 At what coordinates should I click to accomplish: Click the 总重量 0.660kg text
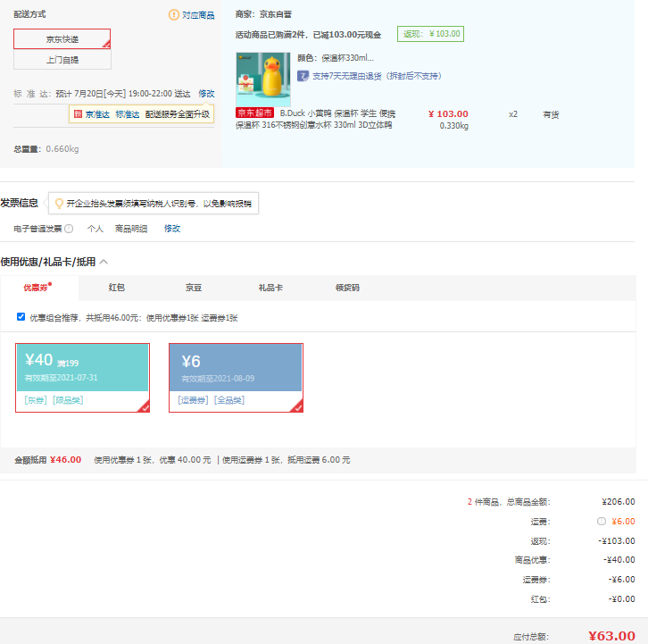tap(46, 149)
